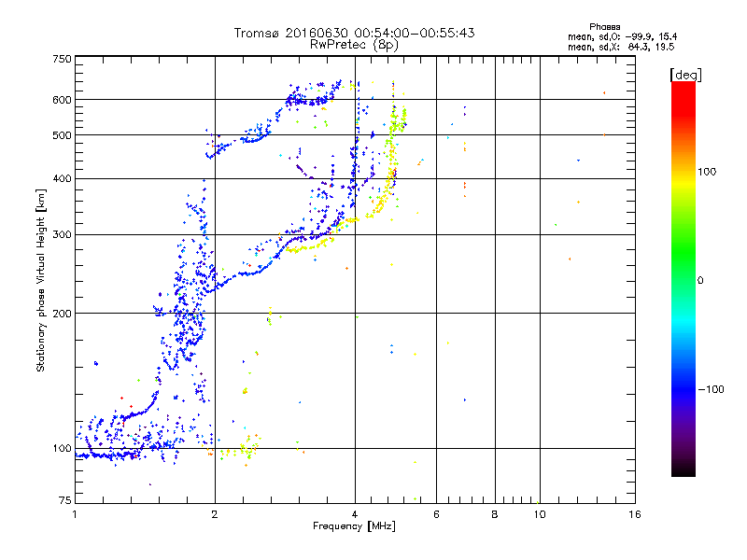The height and width of the screenshot is (560, 747).
Task: Click the black bottom of the colorbar
Action: point(684,472)
